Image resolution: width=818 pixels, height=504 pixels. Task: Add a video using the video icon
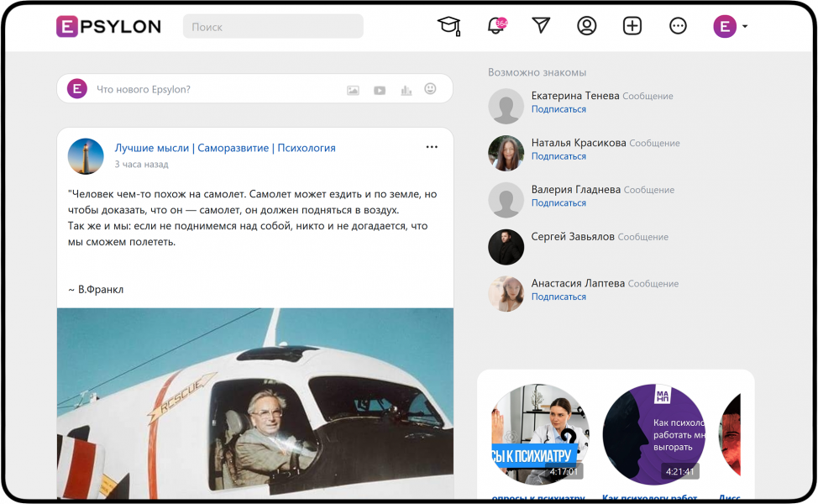tap(380, 90)
